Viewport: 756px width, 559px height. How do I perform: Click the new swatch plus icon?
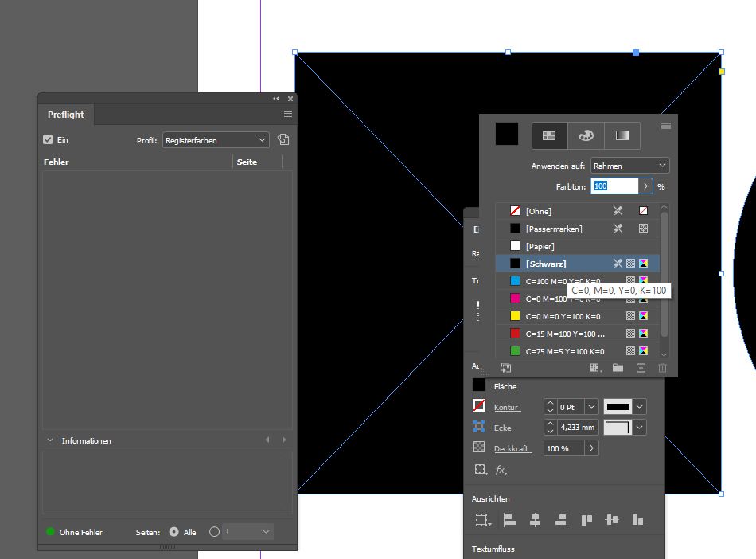point(641,368)
